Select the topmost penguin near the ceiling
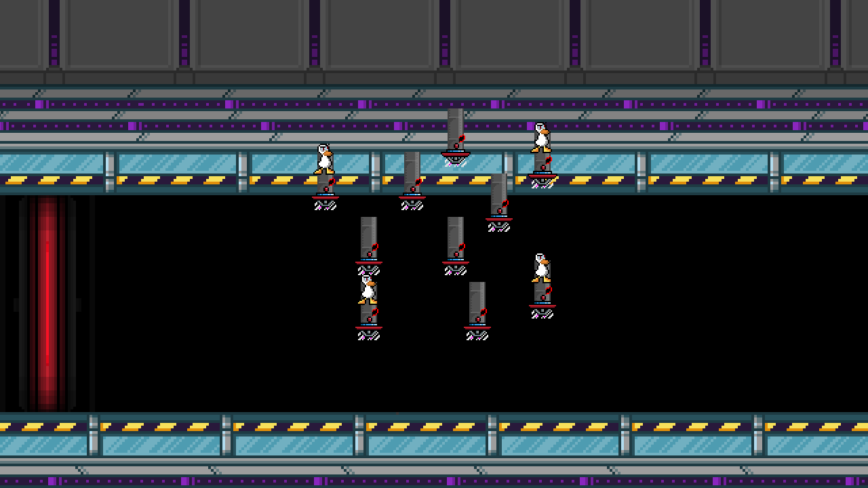Viewport: 868px width, 488px height. [540, 138]
